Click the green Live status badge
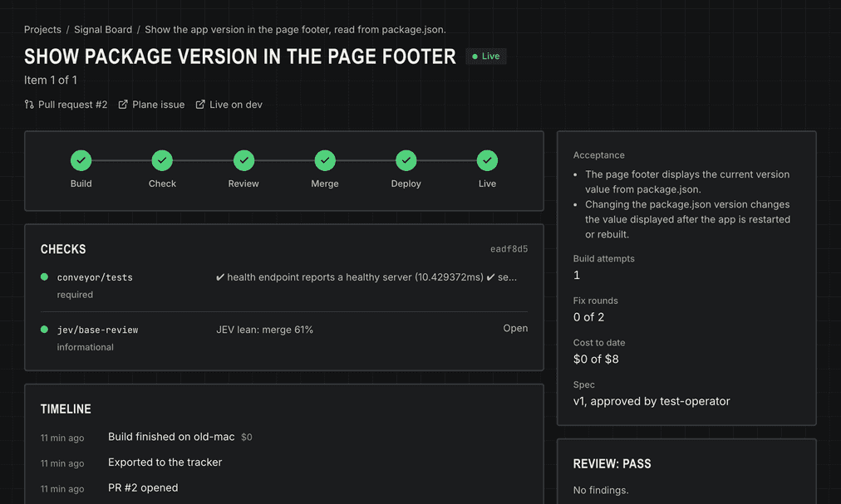This screenshot has width=841, height=504. click(x=486, y=56)
